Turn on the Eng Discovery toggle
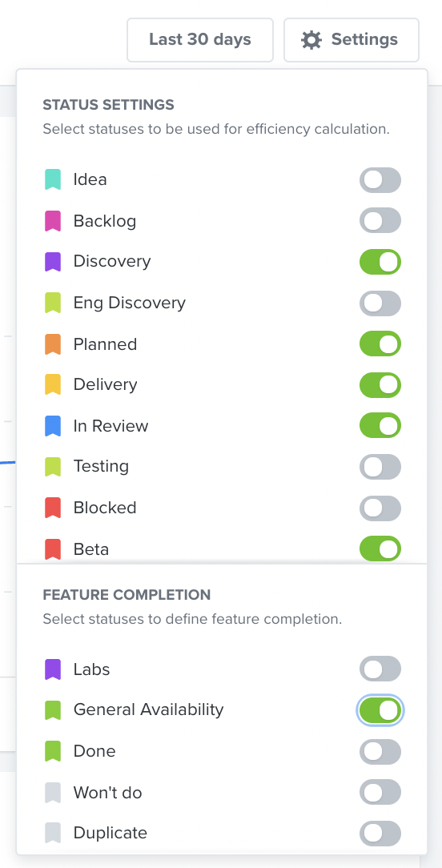Screen dimensions: 442x868 click(x=380, y=303)
